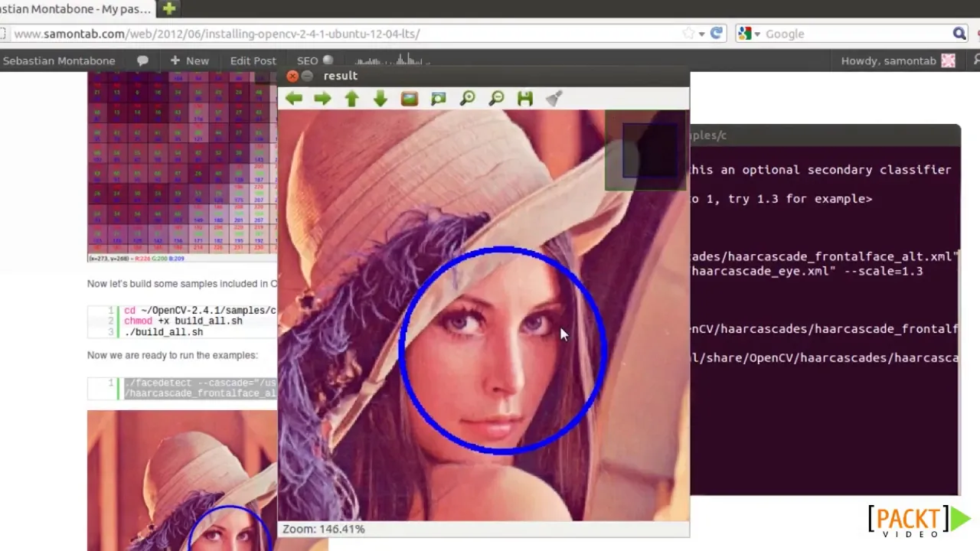Zoom in on the result image
Screen dimensions: 980x551
pos(468,99)
